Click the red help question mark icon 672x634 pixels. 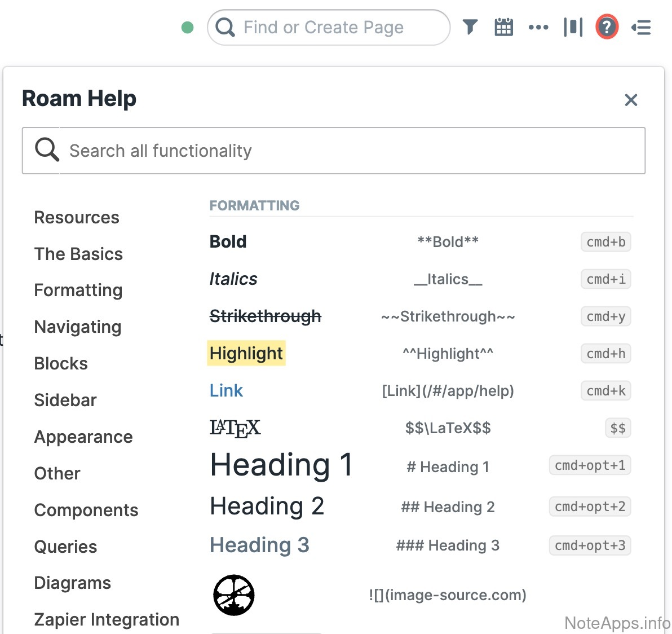(x=607, y=27)
